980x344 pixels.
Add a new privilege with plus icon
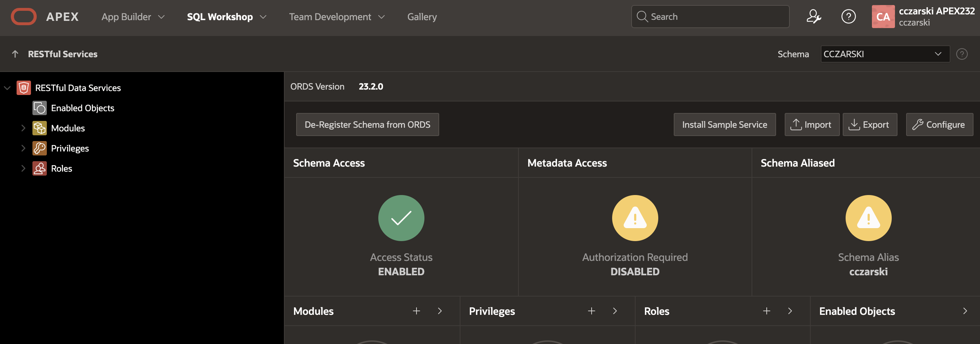point(591,311)
